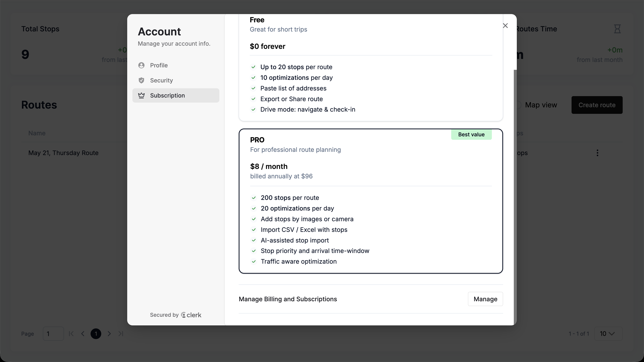This screenshot has height=362, width=644.
Task: Click 'Manage Billing and Subscriptions' label
Action: click(288, 299)
